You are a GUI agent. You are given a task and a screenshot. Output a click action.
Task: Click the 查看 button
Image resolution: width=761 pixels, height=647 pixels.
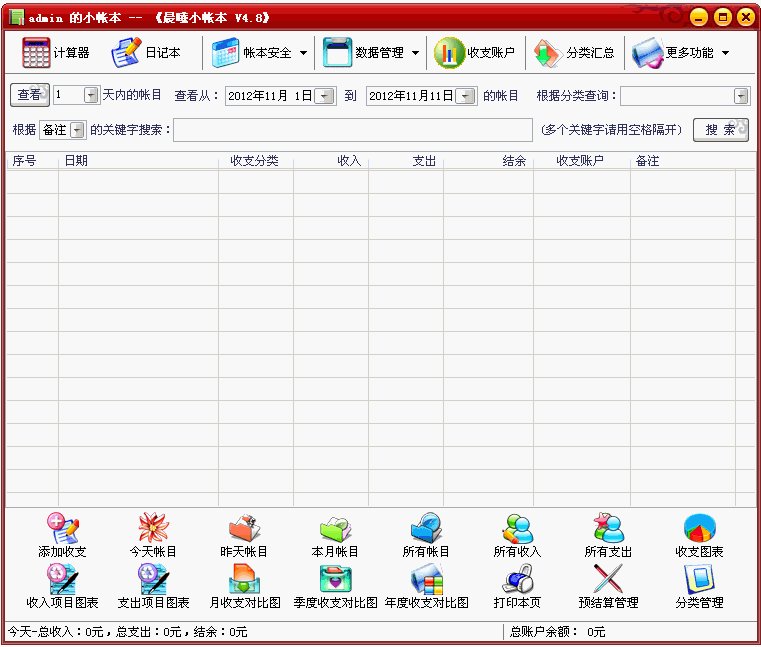pos(30,95)
